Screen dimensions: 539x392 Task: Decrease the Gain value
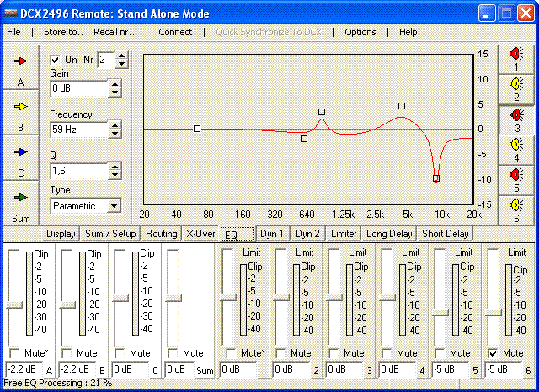point(115,93)
